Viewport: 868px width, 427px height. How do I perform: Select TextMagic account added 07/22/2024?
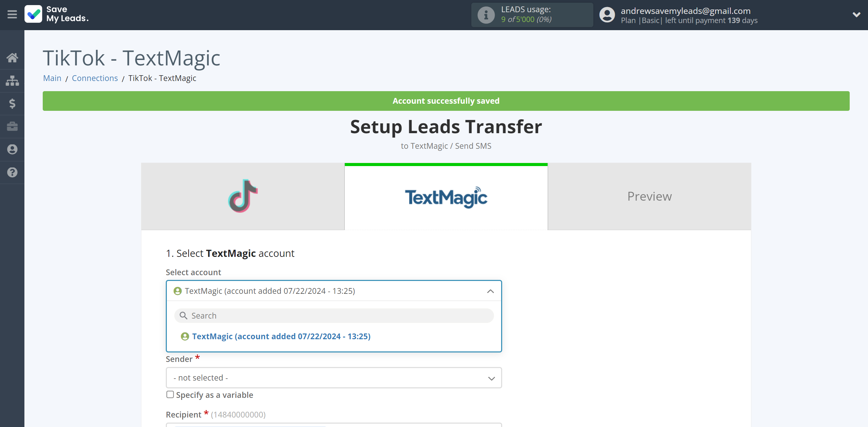pyautogui.click(x=281, y=336)
